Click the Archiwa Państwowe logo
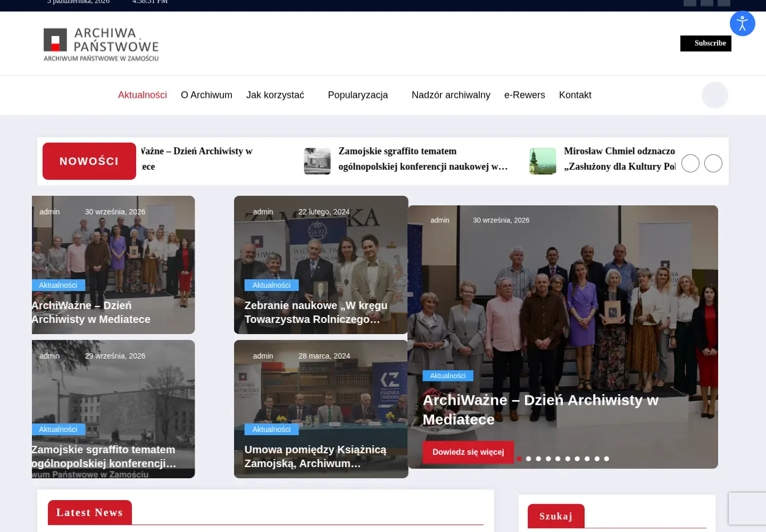Image resolution: width=766 pixels, height=532 pixels. [101, 45]
